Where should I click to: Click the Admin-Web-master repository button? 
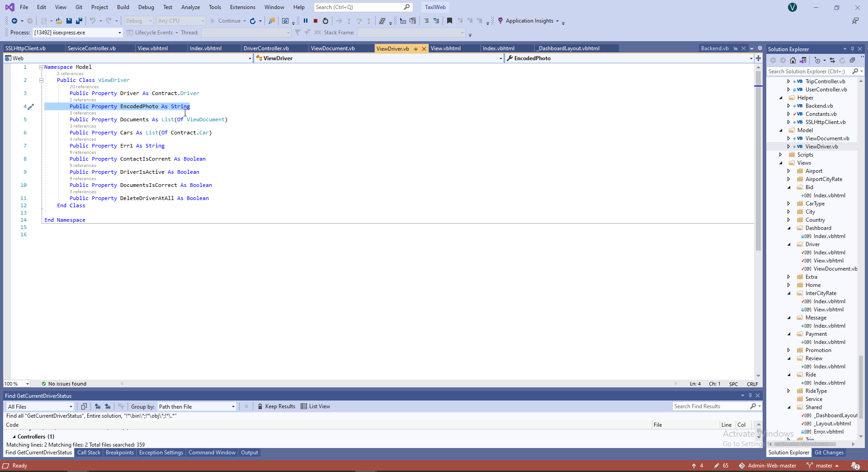coord(768,466)
